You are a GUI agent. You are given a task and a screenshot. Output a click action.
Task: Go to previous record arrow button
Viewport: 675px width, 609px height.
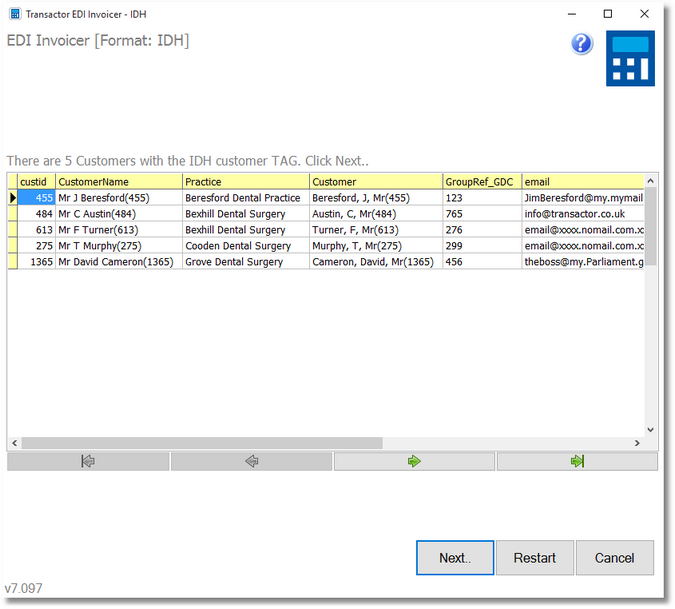[x=251, y=462]
